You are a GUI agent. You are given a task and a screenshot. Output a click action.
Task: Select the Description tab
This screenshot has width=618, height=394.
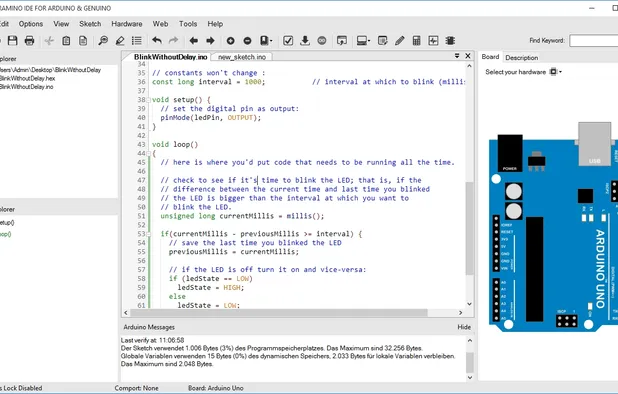[x=522, y=58]
